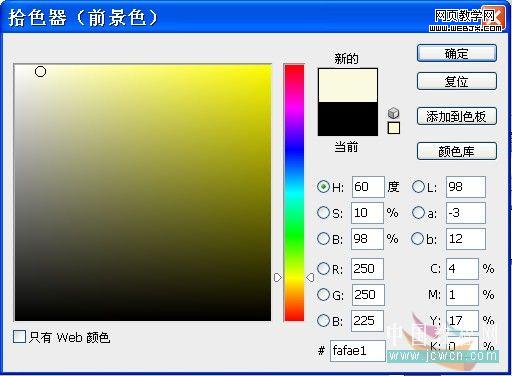This screenshot has height=376, width=512.
Task: Click the saturated yellow top-right corner of color field
Action: click(x=269, y=67)
